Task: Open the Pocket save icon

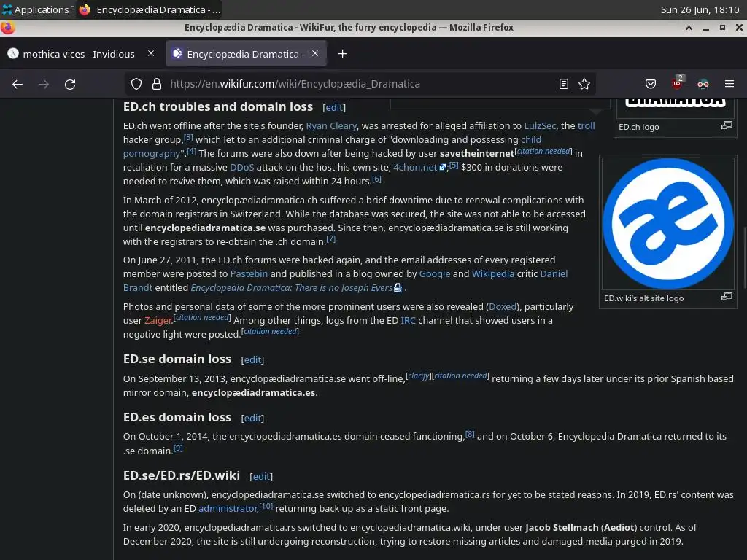Action: coord(650,85)
